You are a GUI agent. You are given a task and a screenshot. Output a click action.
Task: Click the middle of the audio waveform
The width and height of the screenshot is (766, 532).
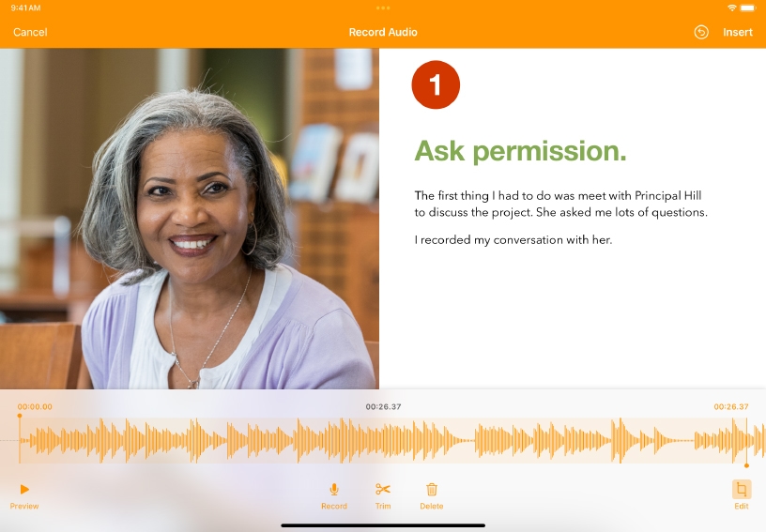pos(383,440)
